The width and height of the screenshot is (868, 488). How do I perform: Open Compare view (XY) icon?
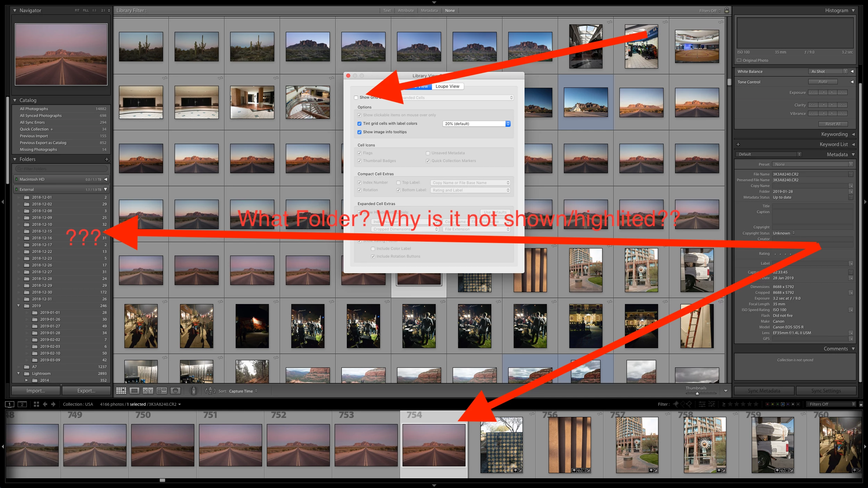(x=148, y=391)
